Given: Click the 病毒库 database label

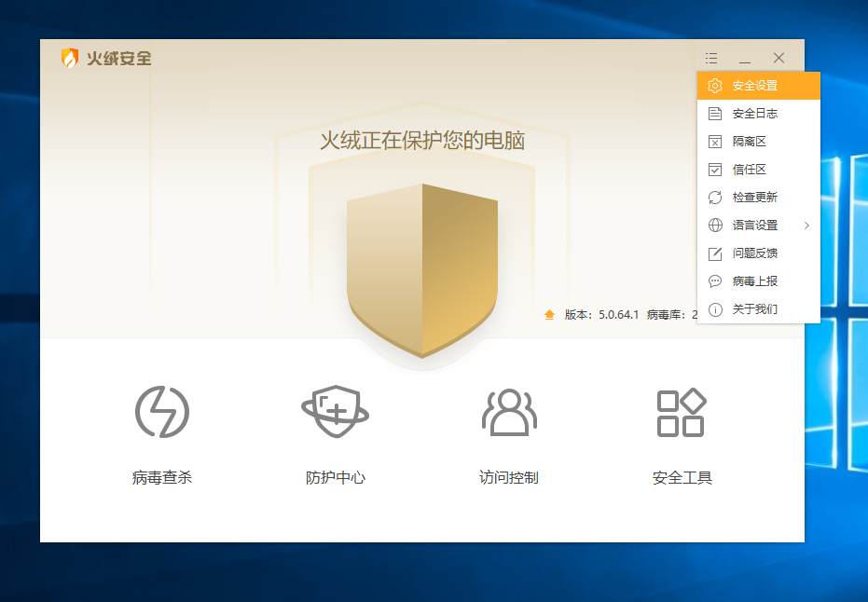Looking at the screenshot, I should [x=666, y=315].
